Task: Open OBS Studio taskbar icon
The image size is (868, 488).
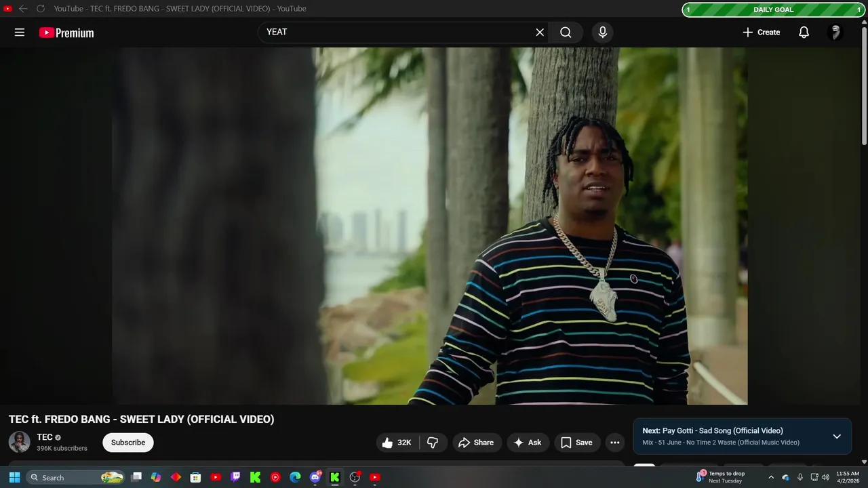Action: coord(355,477)
